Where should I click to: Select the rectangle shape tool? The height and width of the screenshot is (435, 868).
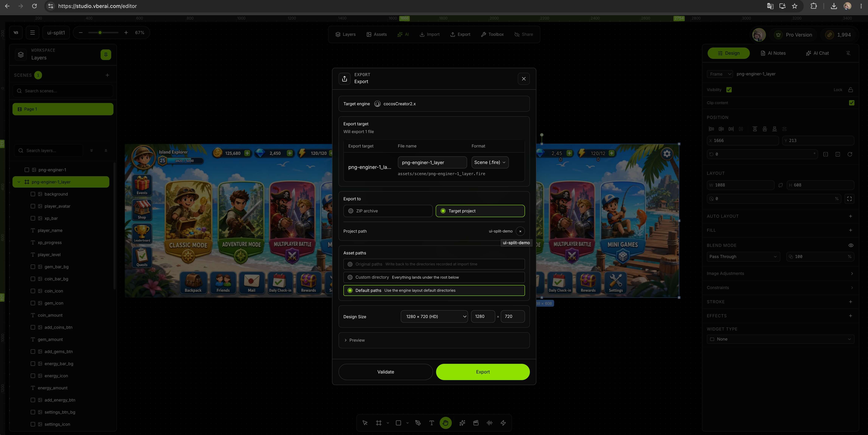pyautogui.click(x=398, y=423)
